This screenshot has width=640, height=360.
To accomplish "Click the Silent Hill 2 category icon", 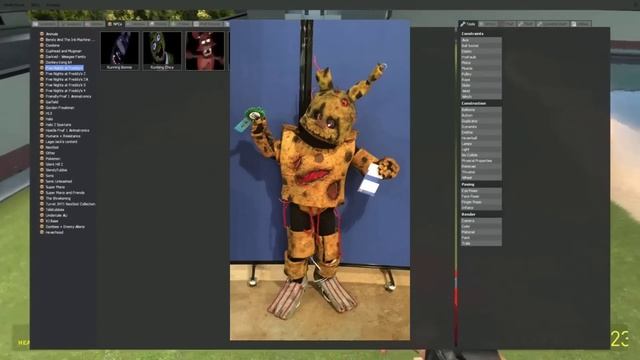I will [42, 164].
